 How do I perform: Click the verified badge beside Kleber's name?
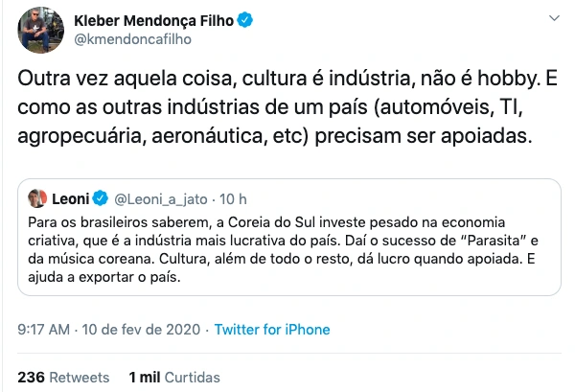(246, 20)
